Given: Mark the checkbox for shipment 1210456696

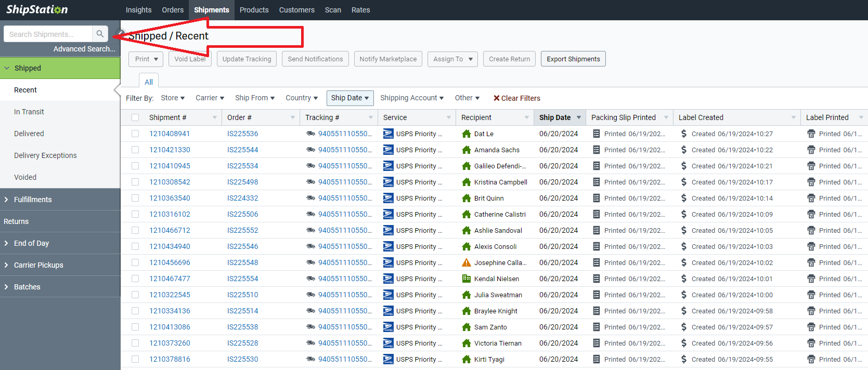Looking at the screenshot, I should 135,262.
